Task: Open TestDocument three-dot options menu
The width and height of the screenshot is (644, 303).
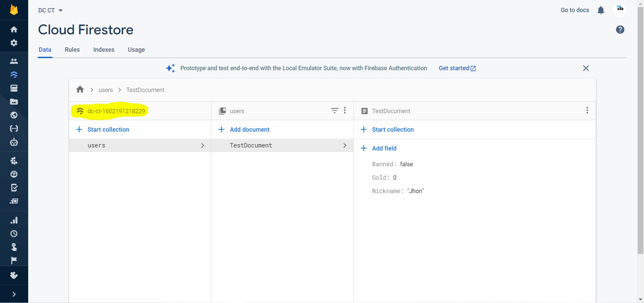Action: click(587, 111)
